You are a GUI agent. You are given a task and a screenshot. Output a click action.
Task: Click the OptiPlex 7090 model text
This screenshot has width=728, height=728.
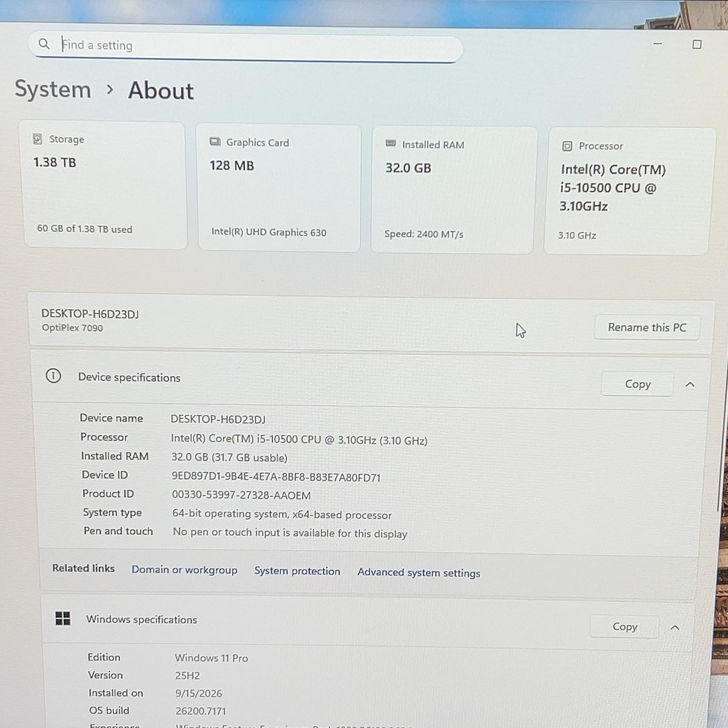pyautogui.click(x=72, y=328)
